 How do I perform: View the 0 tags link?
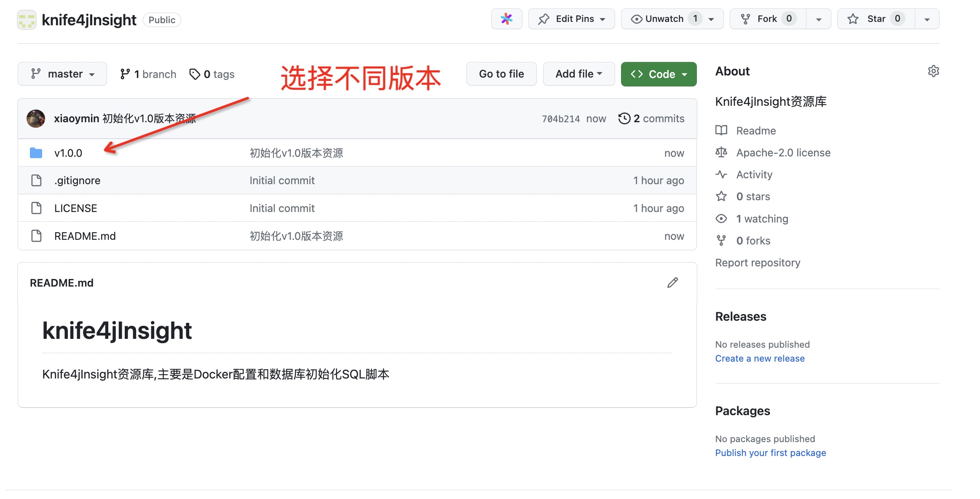(212, 74)
